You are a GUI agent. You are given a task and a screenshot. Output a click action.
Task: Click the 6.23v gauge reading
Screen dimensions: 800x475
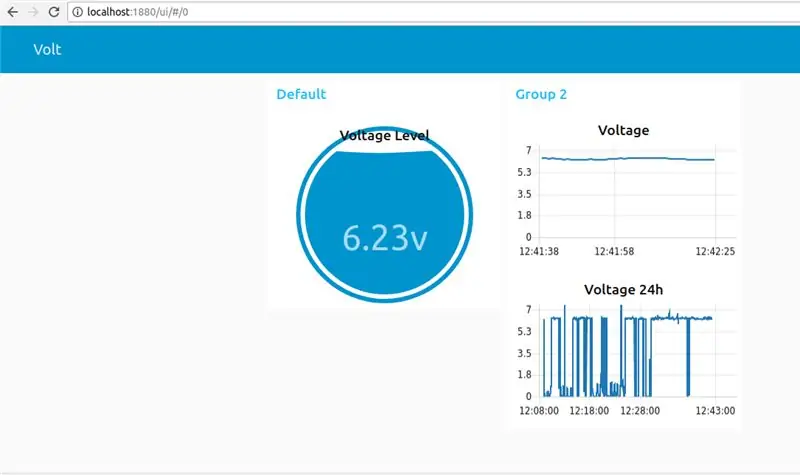point(385,238)
